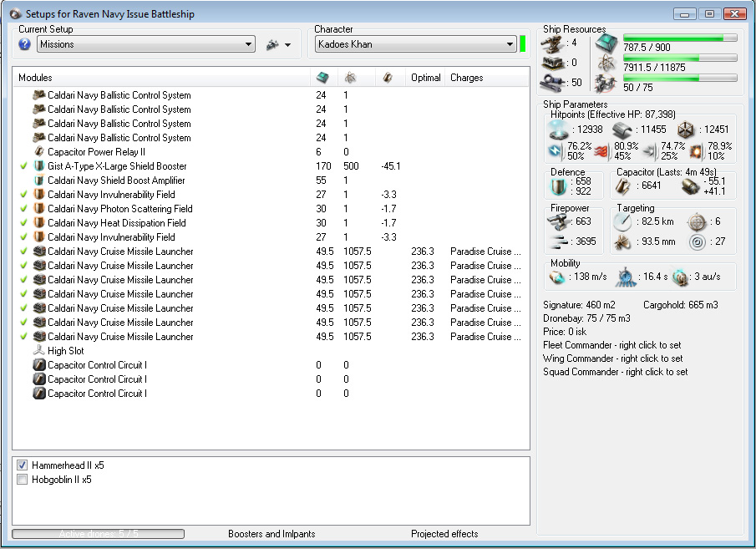
Task: Select the Caldari Navy Photon Scattering Field icon
Action: pos(39,208)
